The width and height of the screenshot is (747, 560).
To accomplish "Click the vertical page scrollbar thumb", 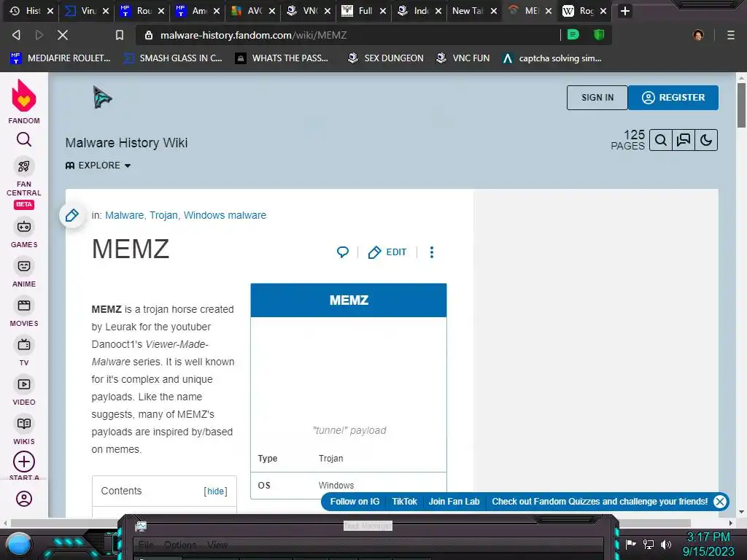I will click(x=741, y=105).
